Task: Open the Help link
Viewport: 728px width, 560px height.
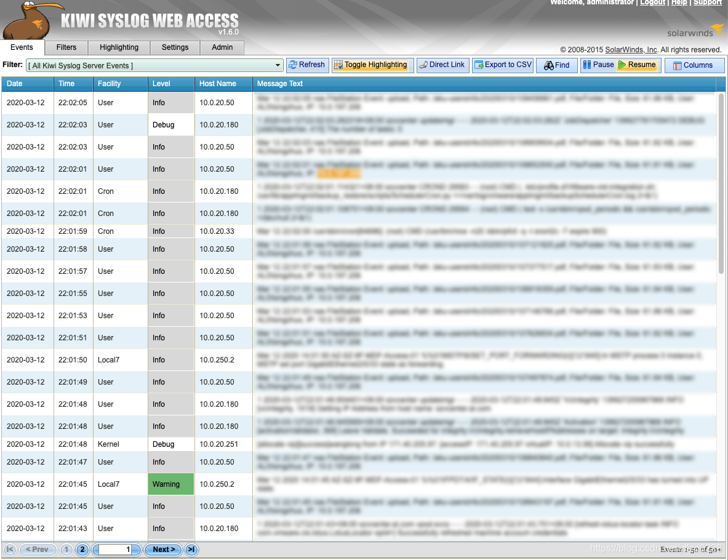Action: pyautogui.click(x=679, y=3)
